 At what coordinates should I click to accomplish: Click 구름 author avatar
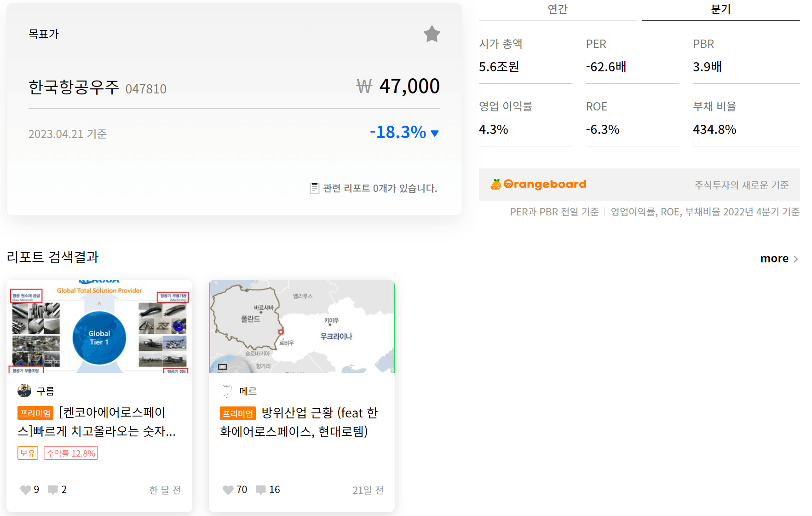click(24, 391)
